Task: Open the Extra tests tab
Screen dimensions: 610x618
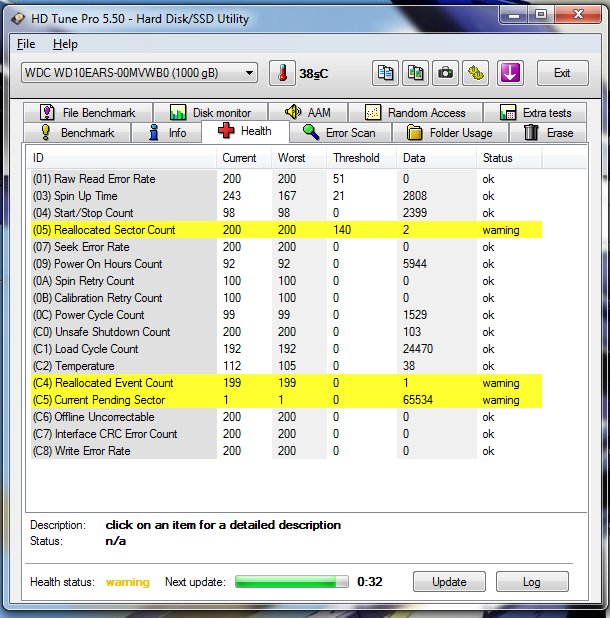Action: tap(535, 113)
